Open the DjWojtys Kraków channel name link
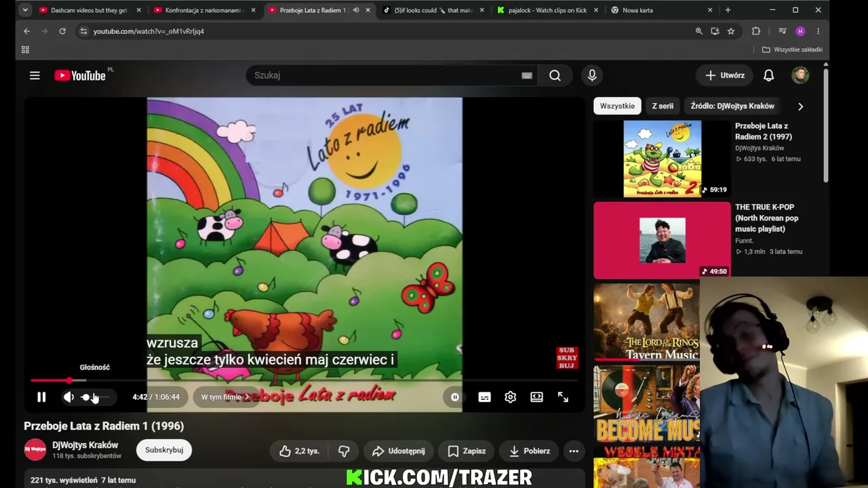Viewport: 868px width, 488px height. point(85,445)
